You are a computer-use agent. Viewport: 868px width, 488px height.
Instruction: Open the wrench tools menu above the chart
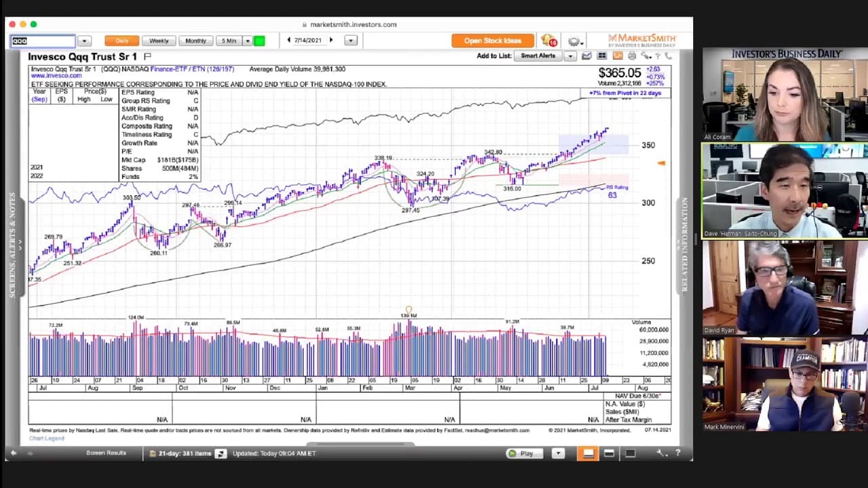pos(646,56)
